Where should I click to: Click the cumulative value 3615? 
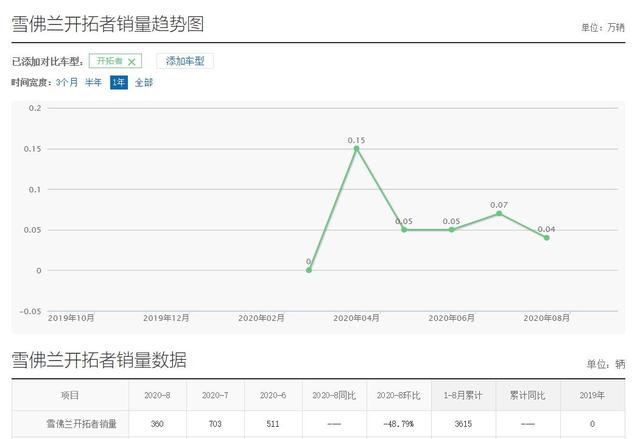click(463, 424)
